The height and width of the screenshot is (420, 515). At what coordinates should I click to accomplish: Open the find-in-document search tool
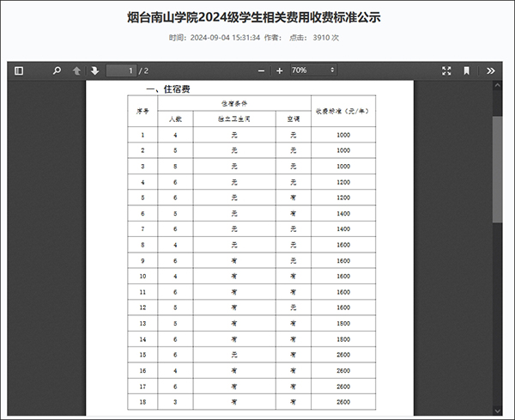point(57,70)
